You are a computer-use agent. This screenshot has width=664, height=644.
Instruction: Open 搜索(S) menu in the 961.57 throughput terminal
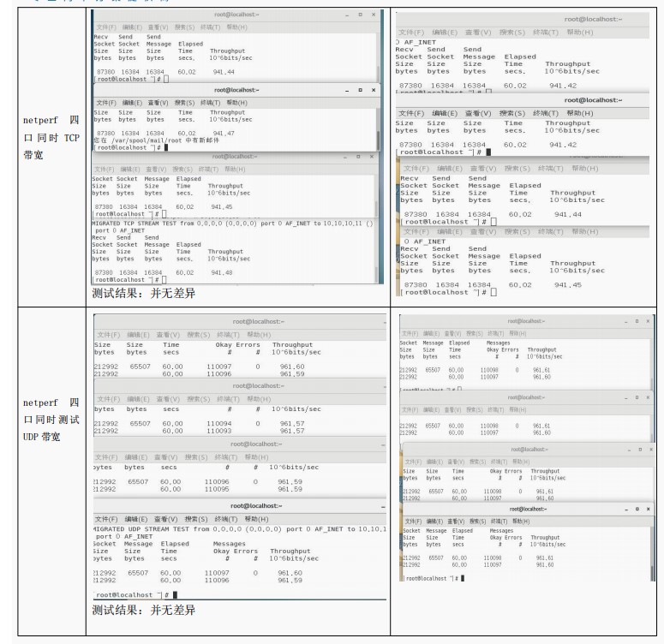pos(196,399)
